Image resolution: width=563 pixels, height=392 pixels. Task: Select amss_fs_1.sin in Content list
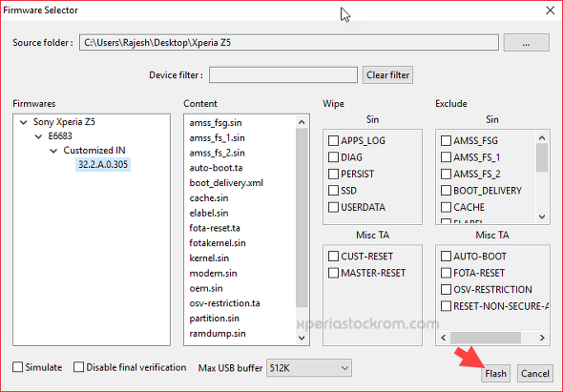point(218,138)
